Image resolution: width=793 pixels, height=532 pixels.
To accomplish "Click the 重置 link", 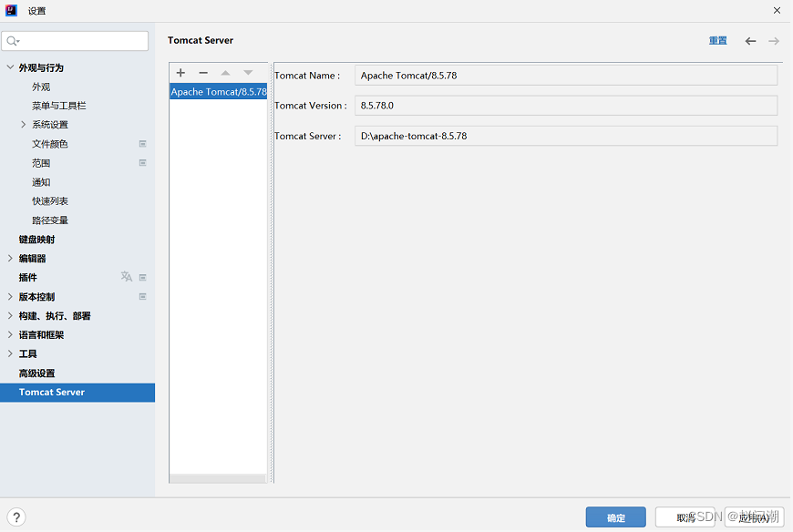I will (717, 41).
